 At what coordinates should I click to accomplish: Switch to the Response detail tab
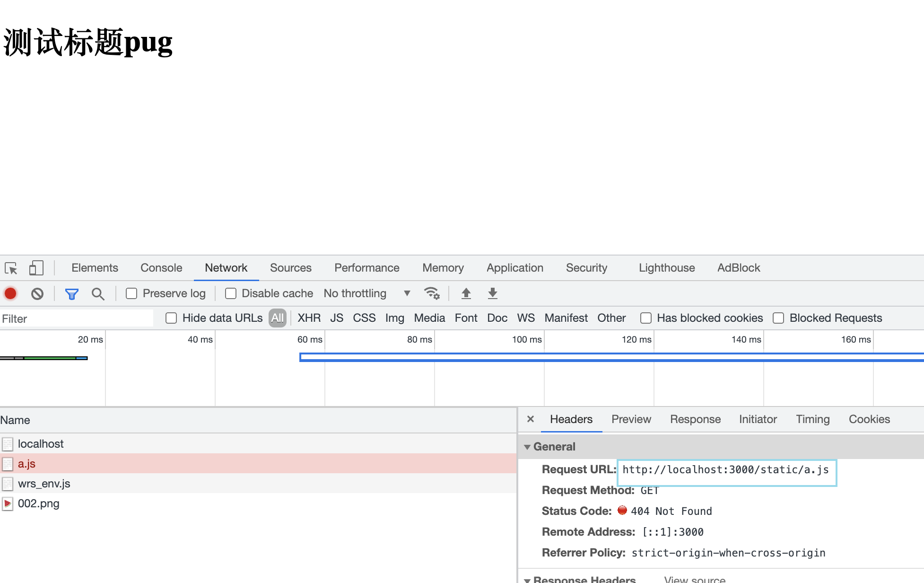(x=696, y=419)
